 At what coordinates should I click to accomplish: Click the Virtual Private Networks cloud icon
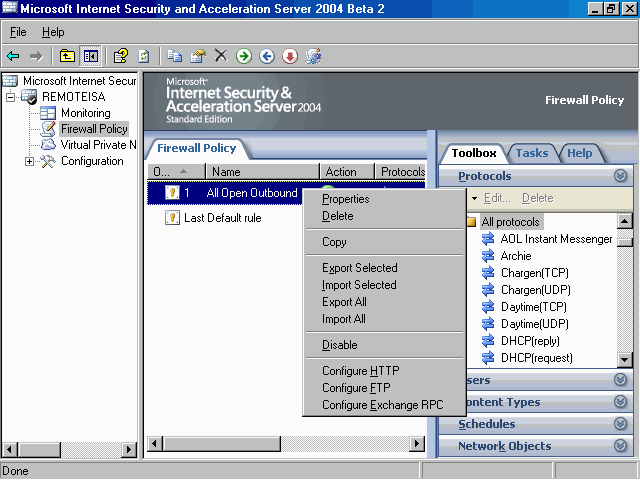48,145
